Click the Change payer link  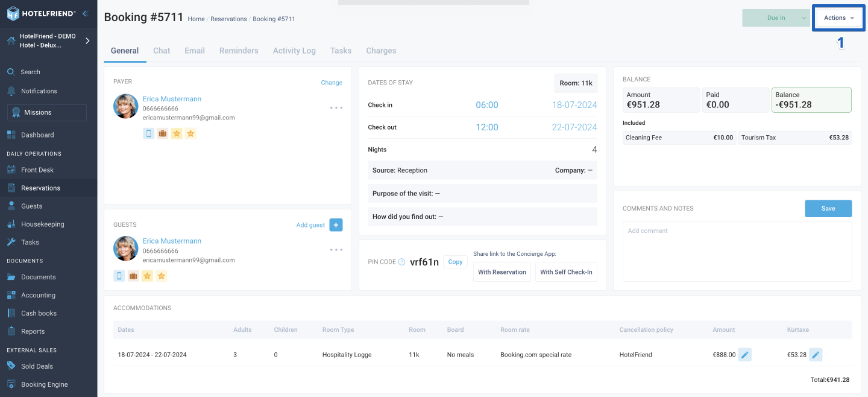tap(332, 83)
